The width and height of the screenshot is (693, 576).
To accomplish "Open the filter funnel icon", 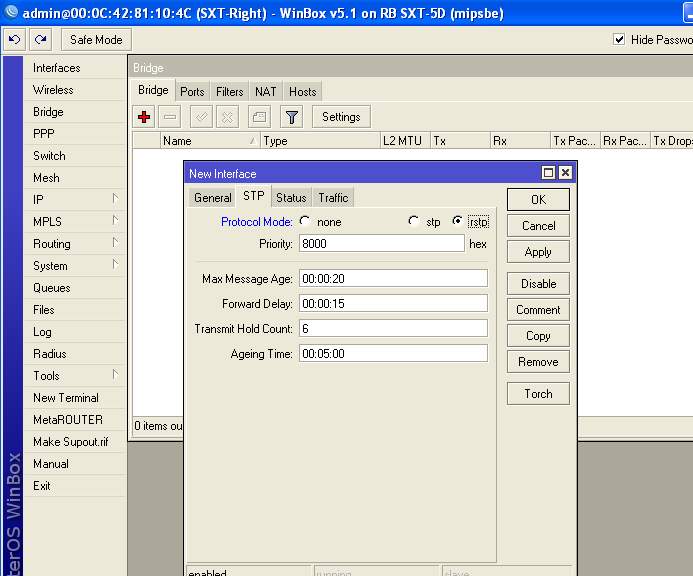I will (x=292, y=117).
